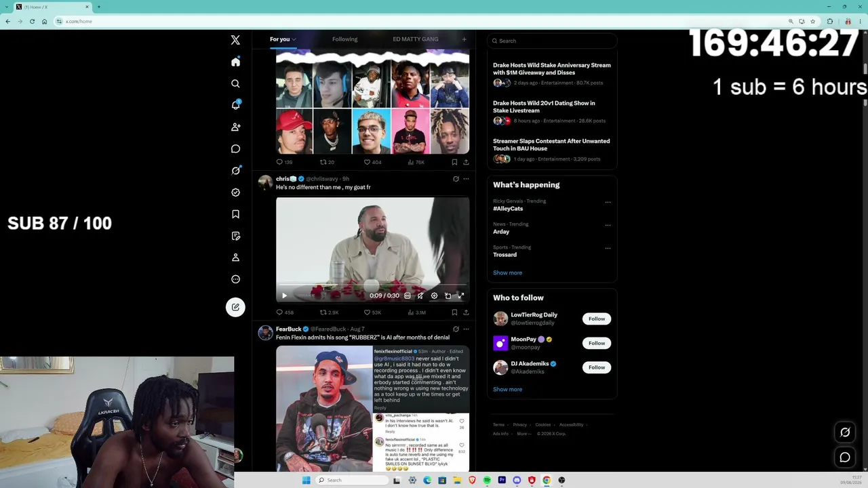Follow DJ Akademiks
The width and height of the screenshot is (868, 488).
pos(597,367)
